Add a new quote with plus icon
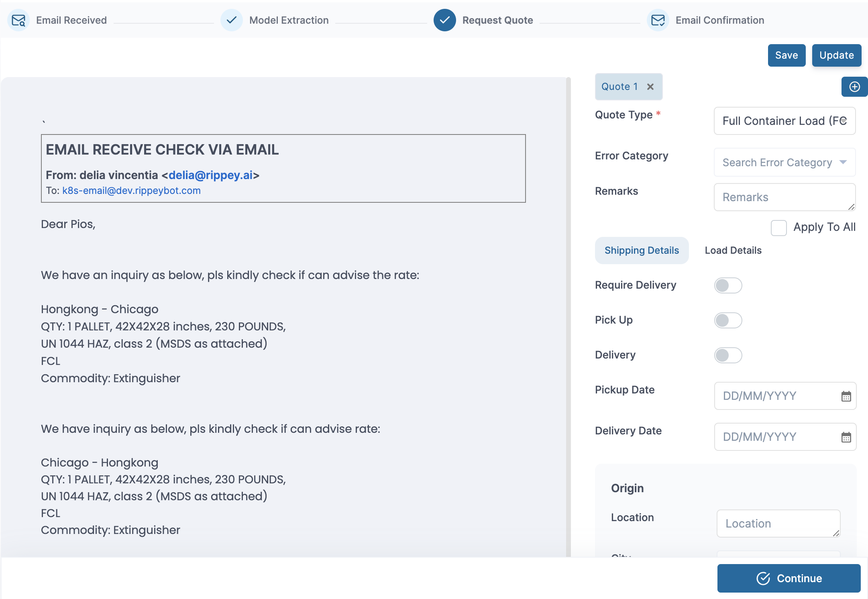Image resolution: width=868 pixels, height=599 pixels. (854, 87)
